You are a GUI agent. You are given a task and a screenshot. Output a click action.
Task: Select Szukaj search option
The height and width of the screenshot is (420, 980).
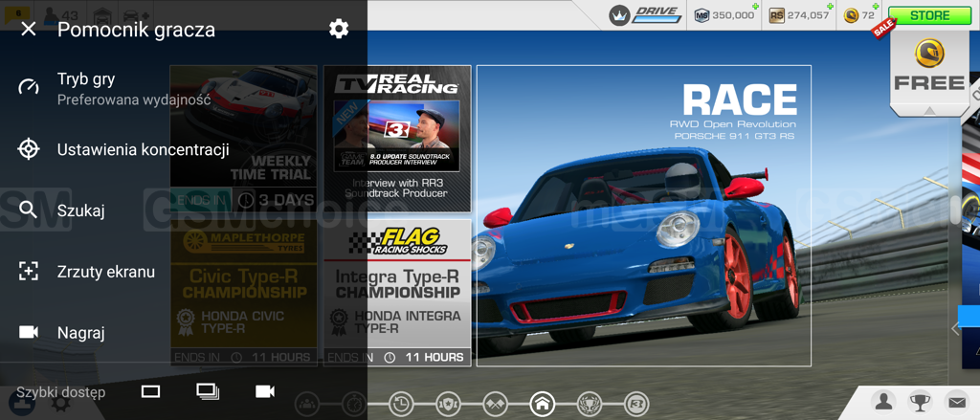pyautogui.click(x=80, y=210)
